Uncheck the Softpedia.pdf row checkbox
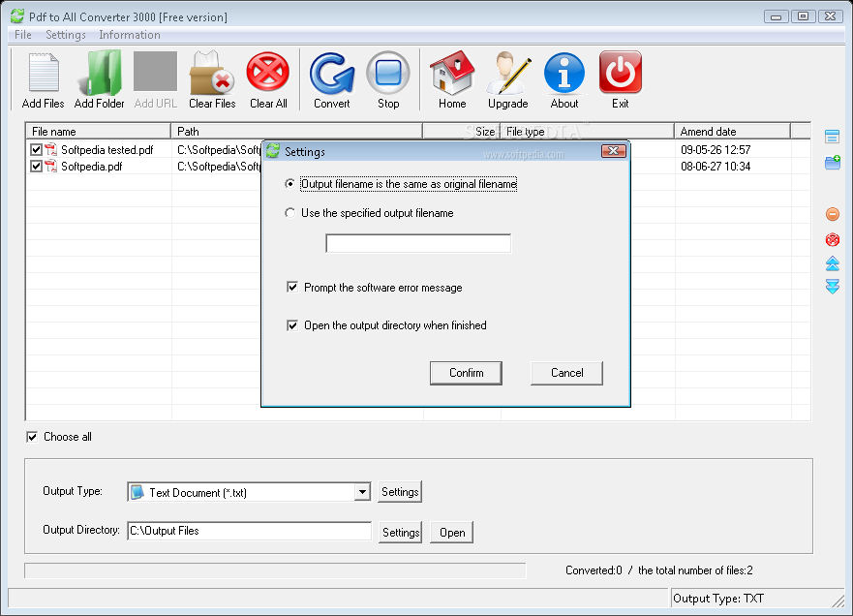 point(37,166)
